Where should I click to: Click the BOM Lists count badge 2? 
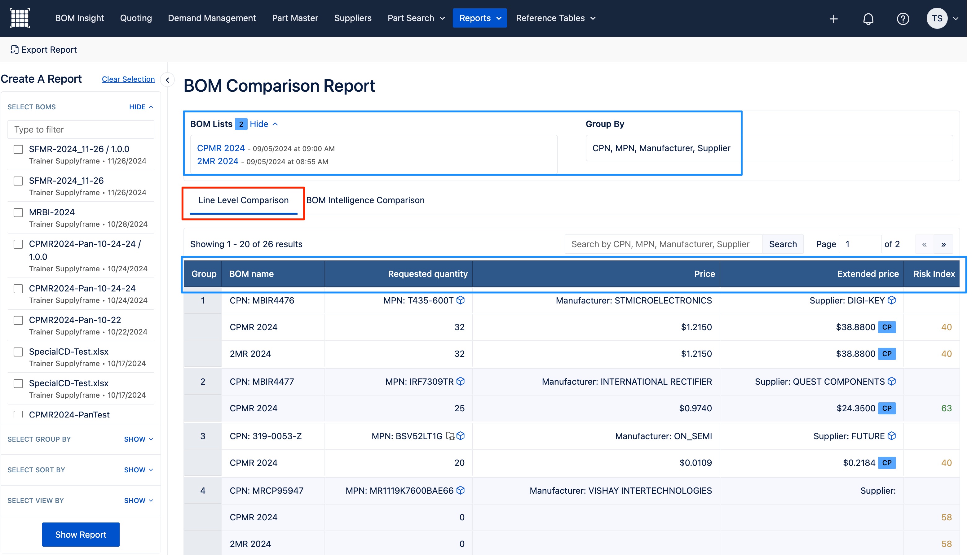[241, 124]
